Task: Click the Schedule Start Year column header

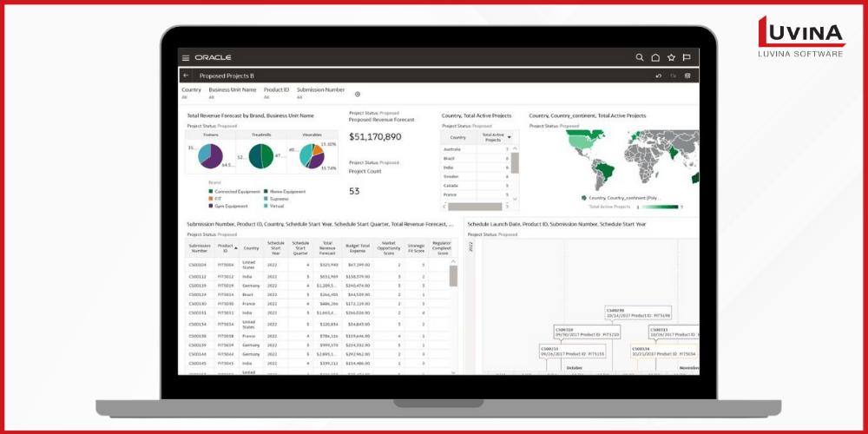Action: (x=276, y=248)
